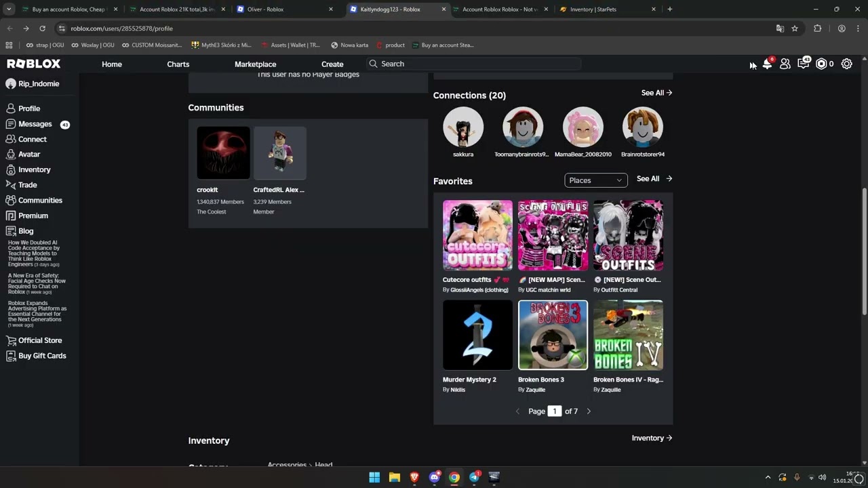Open the Chrome three-dot menu

coord(858,28)
